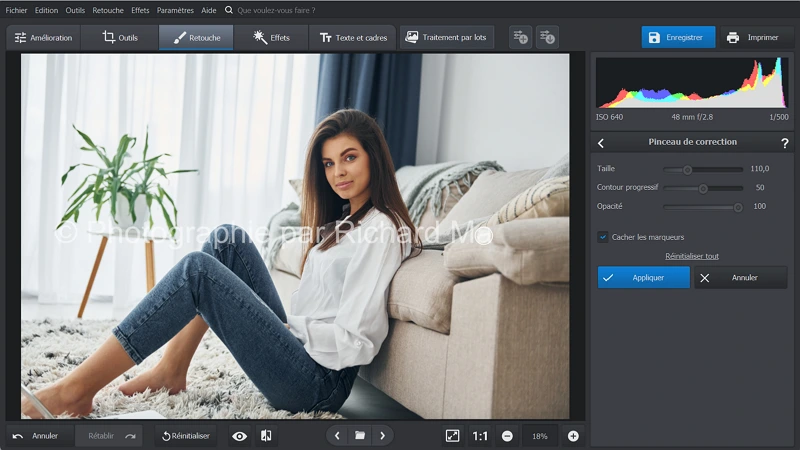The height and width of the screenshot is (450, 800).
Task: Click the add preset icon with plus
Action: click(x=520, y=37)
